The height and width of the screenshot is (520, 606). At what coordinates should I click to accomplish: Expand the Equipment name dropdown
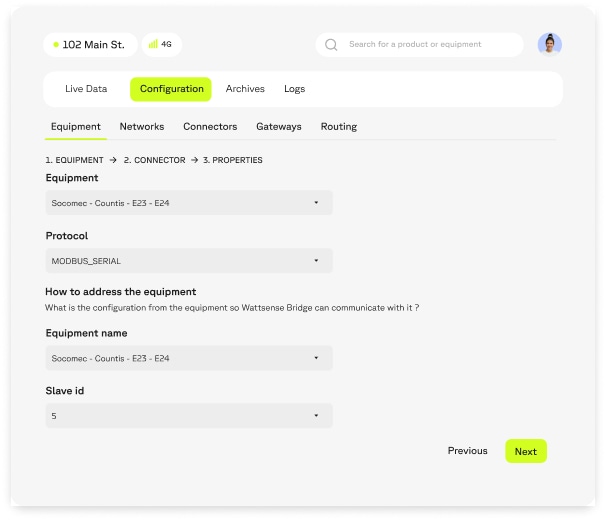tap(189, 358)
